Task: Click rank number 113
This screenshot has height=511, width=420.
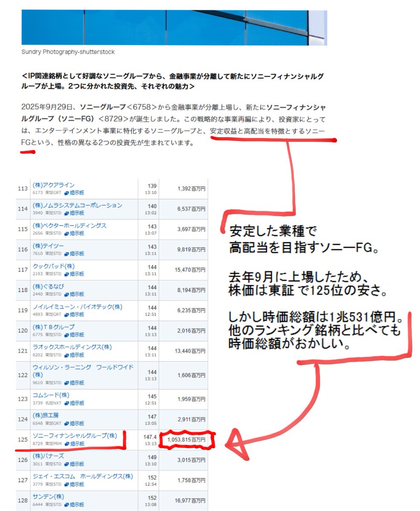Action: 23,189
